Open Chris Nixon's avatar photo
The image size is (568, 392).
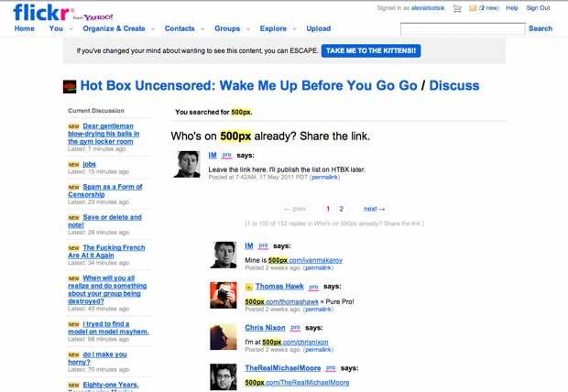pos(224,336)
